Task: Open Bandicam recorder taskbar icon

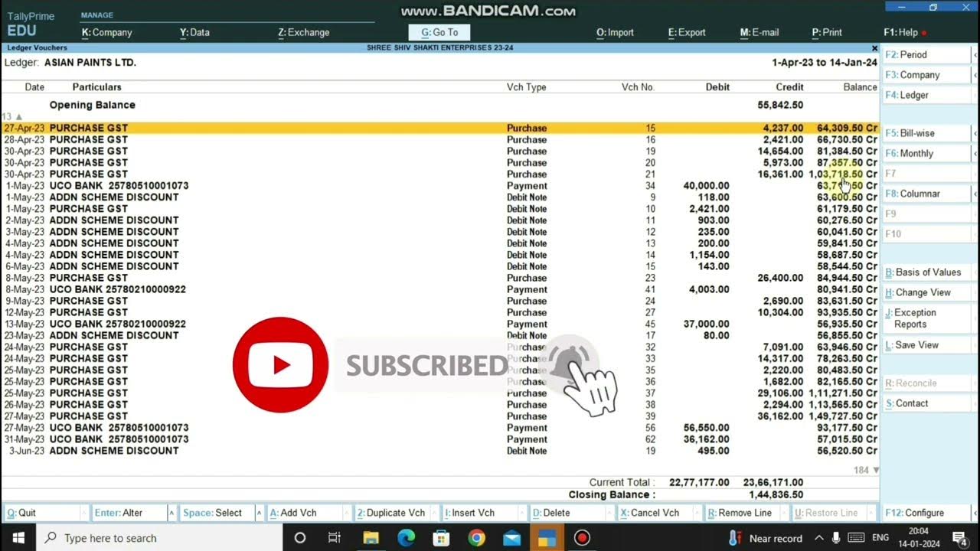Action: 582,538
